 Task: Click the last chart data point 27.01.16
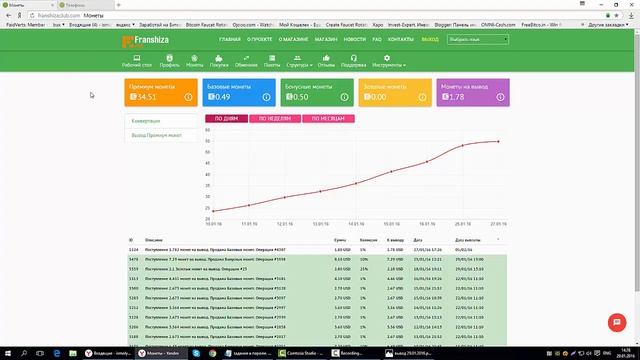(498, 142)
